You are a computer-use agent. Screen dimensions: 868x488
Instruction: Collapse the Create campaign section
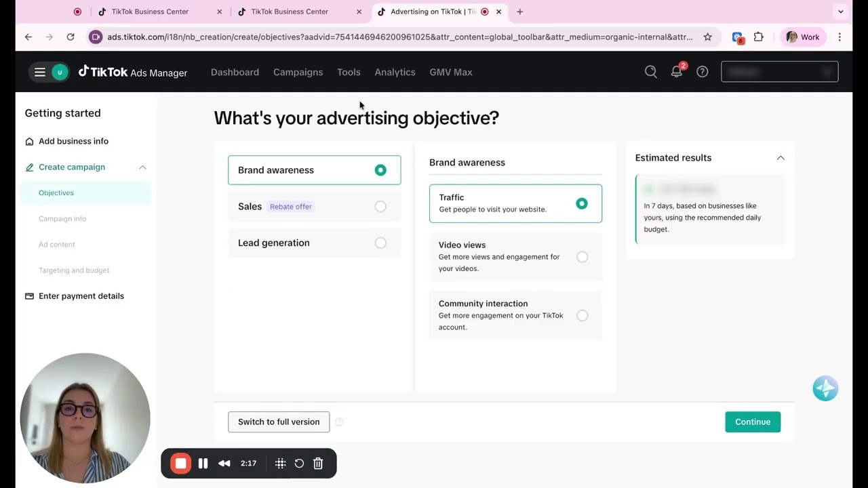coord(142,167)
